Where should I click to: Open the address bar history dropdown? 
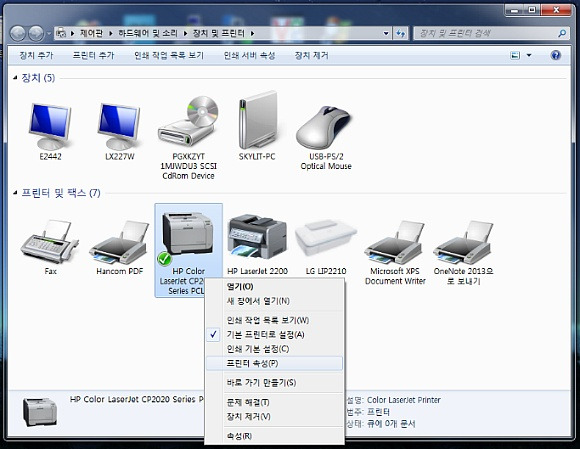386,34
